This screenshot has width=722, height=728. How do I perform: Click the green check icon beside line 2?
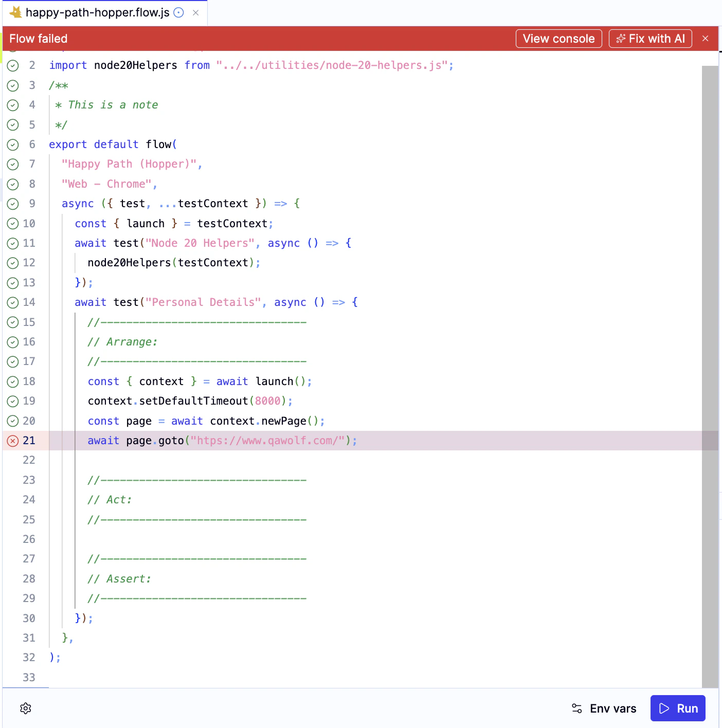click(13, 65)
